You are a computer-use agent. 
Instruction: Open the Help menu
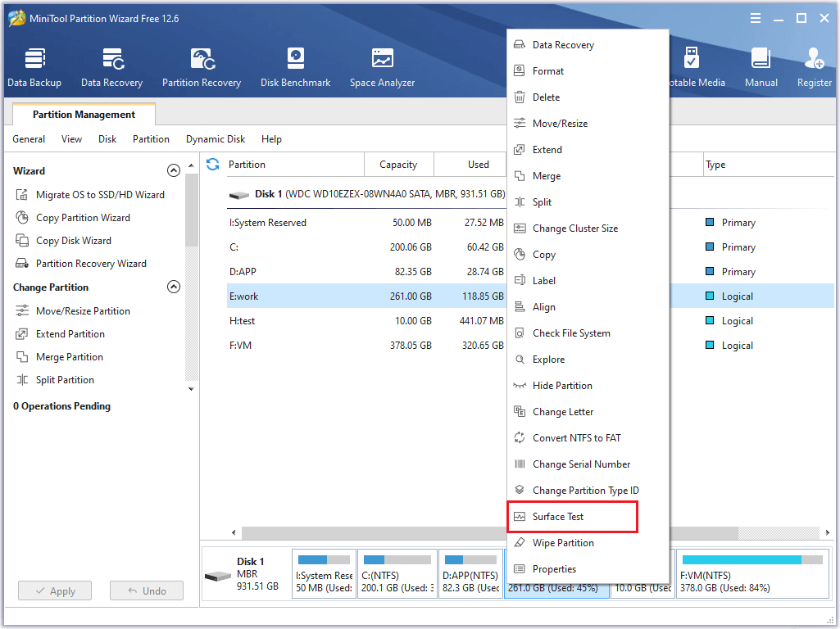(271, 139)
